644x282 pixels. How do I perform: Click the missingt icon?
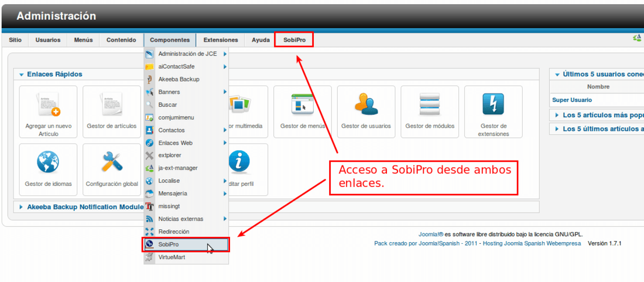tap(149, 206)
